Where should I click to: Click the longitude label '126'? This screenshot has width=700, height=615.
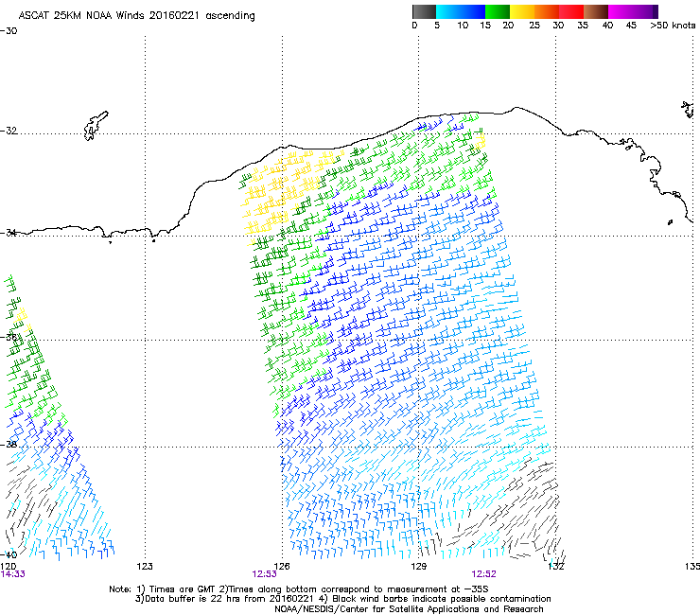[282, 567]
